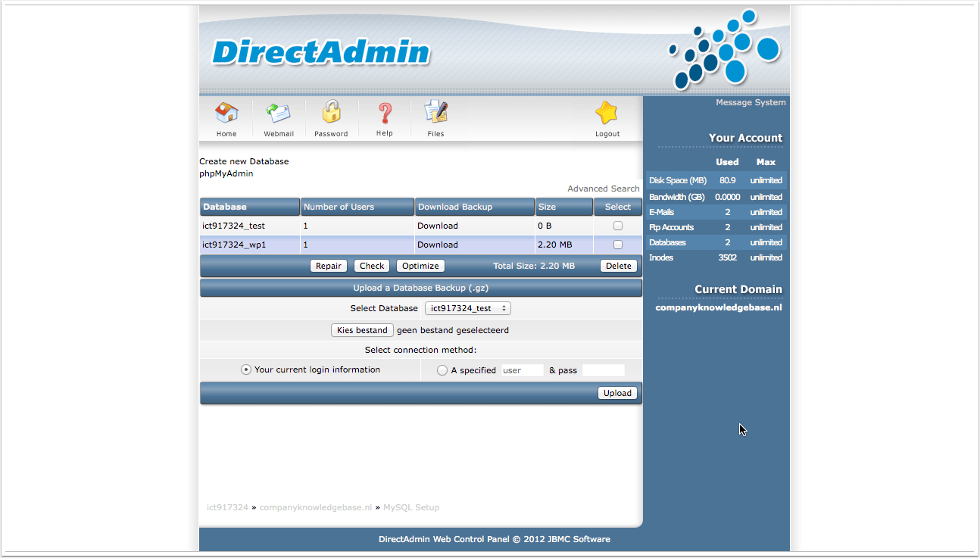The height and width of the screenshot is (558, 980).
Task: Click the Bandwidth (GB) row label
Action: 677,197
